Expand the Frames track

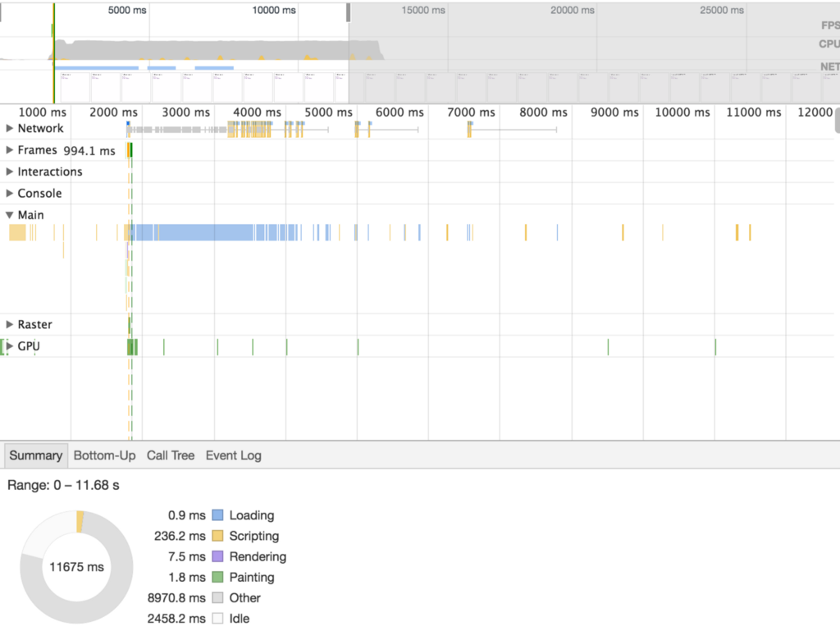(9, 150)
